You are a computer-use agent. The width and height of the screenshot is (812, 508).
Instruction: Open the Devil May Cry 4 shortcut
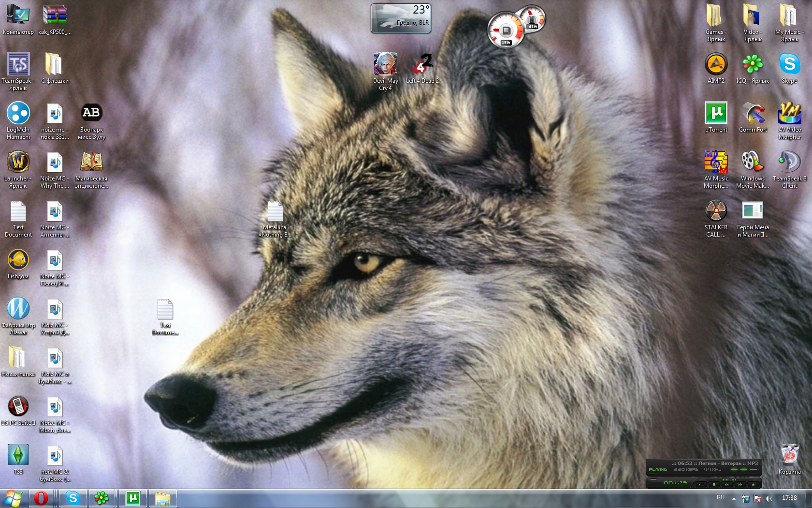385,64
